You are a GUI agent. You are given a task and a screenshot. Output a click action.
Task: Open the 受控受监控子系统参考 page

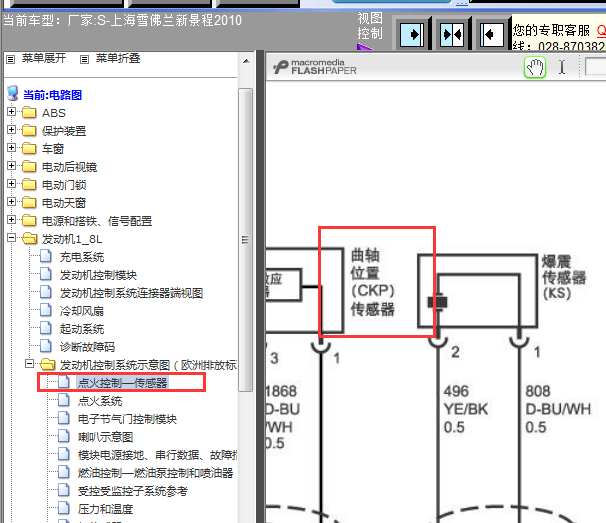click(x=133, y=491)
